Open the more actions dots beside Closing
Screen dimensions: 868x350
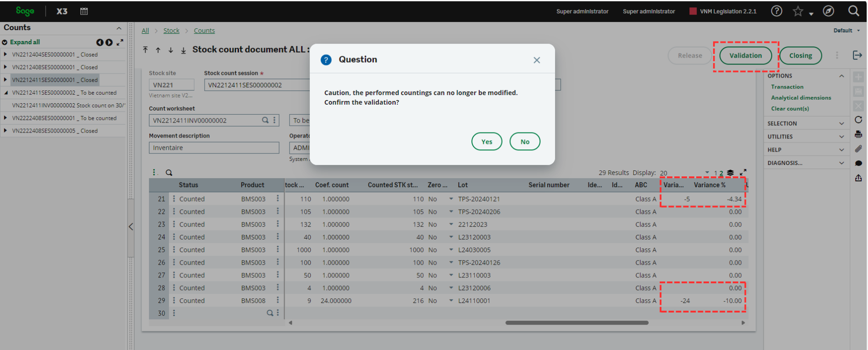[x=837, y=55]
